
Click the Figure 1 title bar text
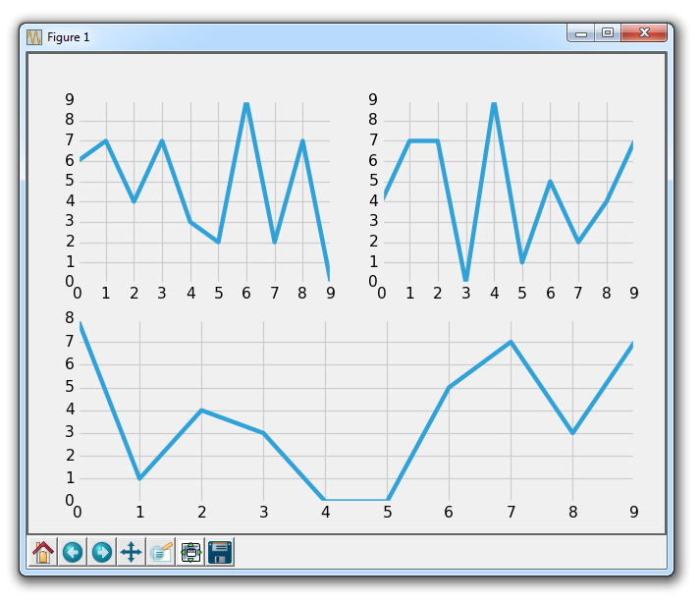tap(69, 37)
